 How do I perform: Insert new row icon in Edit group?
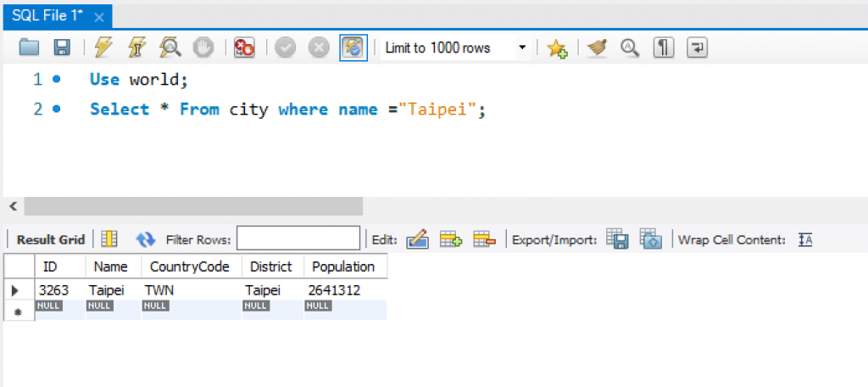[451, 239]
